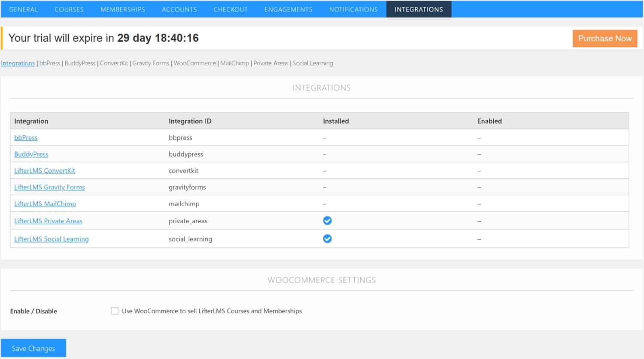The height and width of the screenshot is (359, 644).
Task: Select the Integrations tab
Action: [419, 9]
